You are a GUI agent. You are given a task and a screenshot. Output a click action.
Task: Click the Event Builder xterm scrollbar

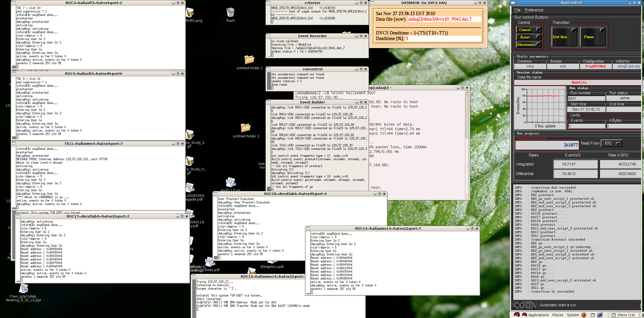(268, 148)
